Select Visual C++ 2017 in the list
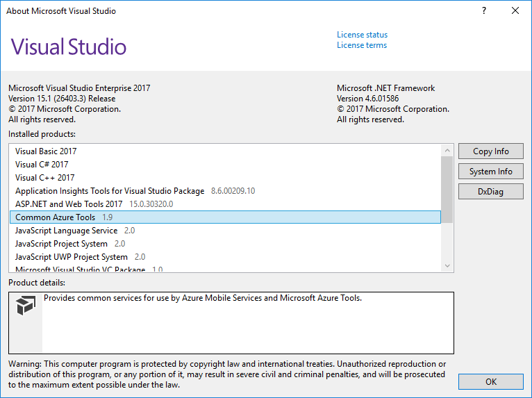This screenshot has height=398, width=532. [225, 177]
